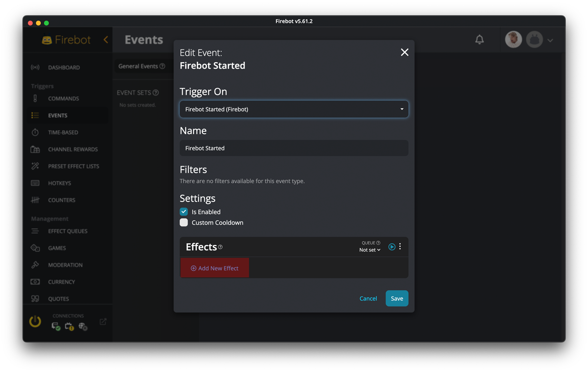The width and height of the screenshot is (588, 372).
Task: Click the Dashboard signal icon
Action: tap(35, 67)
